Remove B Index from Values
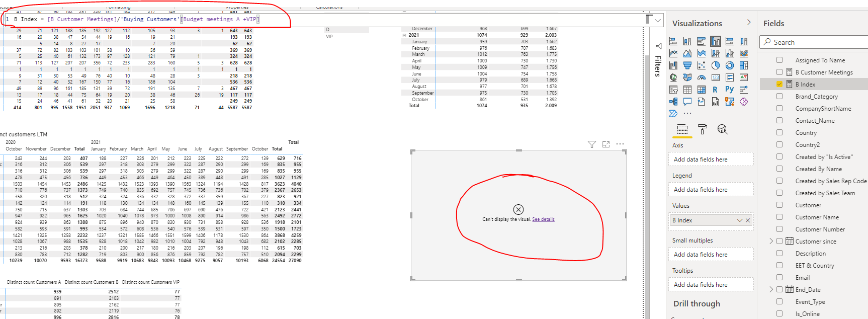Screen dimensions: 868x319 tap(748, 220)
